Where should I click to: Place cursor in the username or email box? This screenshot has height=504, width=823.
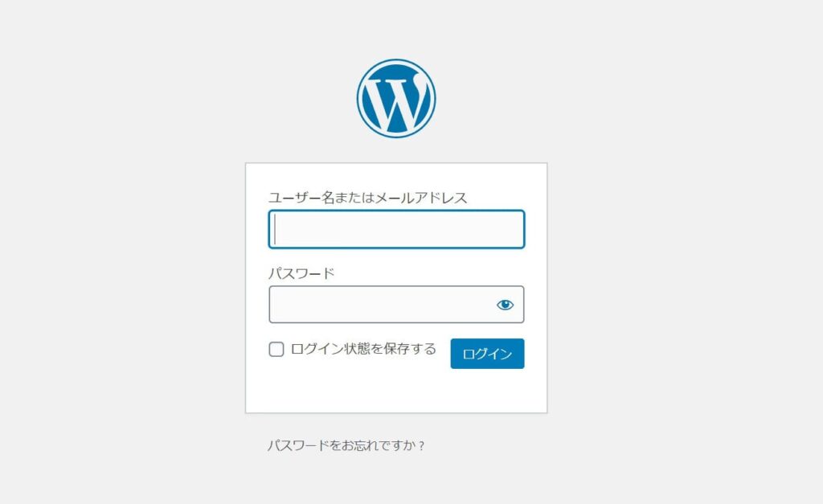click(x=396, y=229)
